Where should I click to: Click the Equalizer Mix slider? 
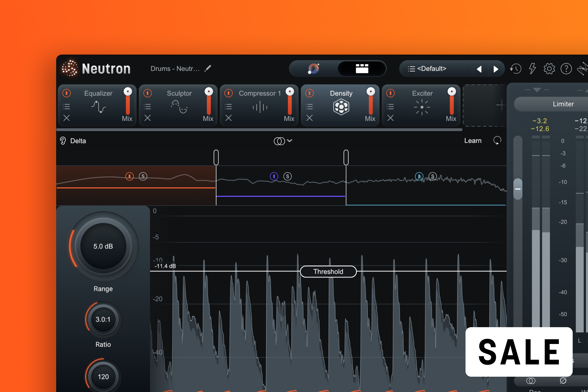pos(128,102)
